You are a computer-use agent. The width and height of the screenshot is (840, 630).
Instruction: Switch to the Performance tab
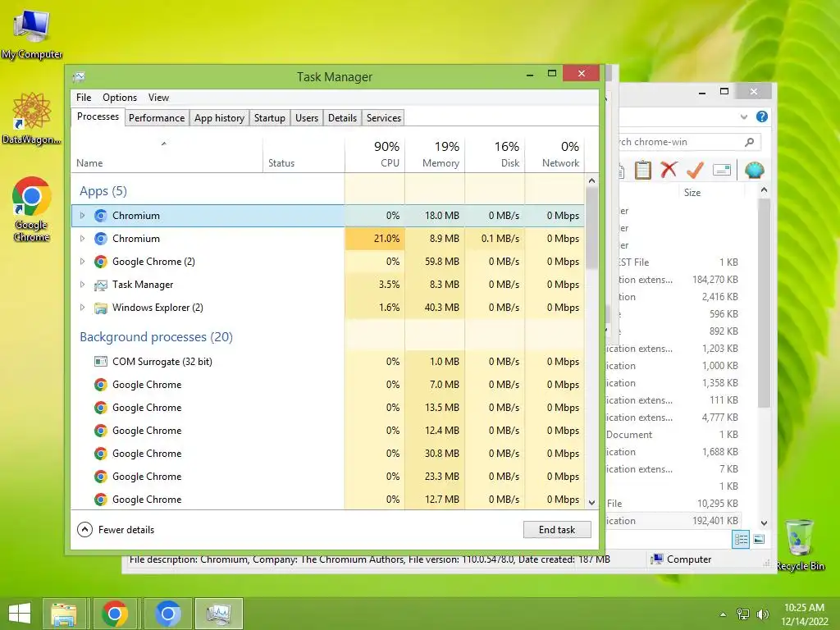tap(157, 118)
